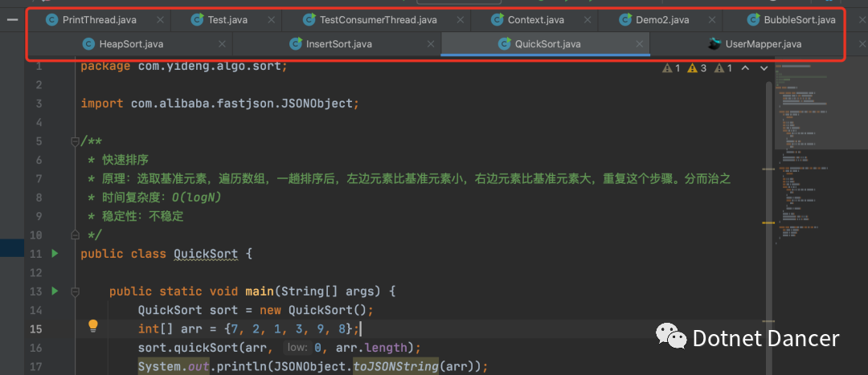
Task: Click the editor vertical scrollbar
Action: click(768, 226)
